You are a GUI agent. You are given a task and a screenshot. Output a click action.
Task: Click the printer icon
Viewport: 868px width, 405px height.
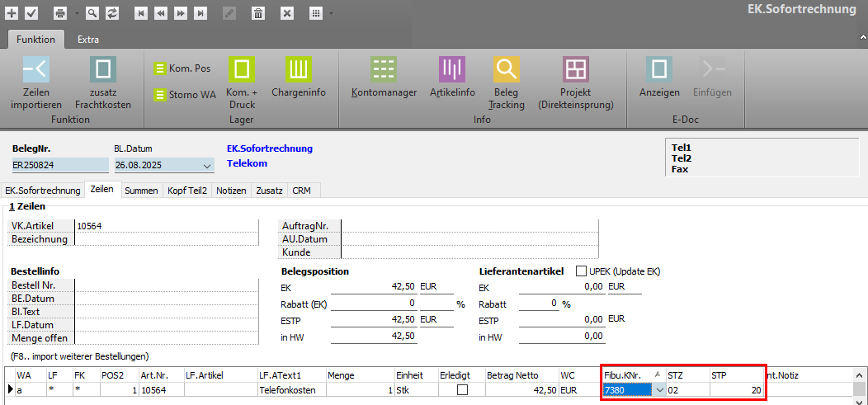pos(61,12)
